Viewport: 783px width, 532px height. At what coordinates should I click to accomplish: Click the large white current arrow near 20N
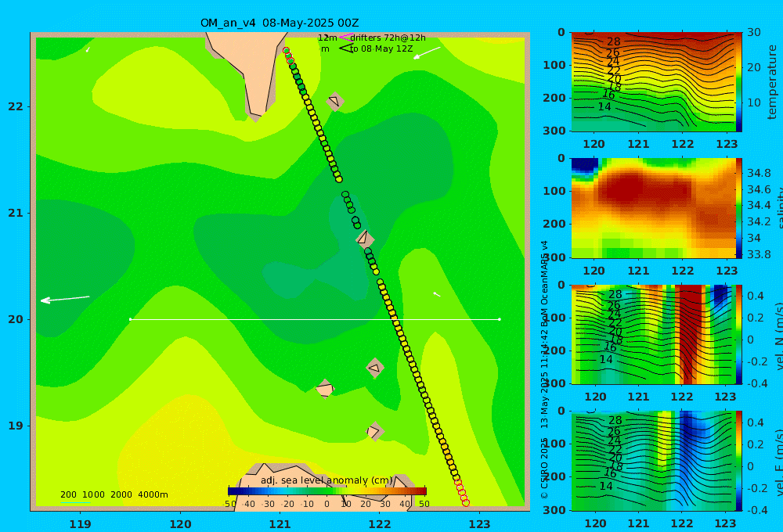click(x=65, y=299)
